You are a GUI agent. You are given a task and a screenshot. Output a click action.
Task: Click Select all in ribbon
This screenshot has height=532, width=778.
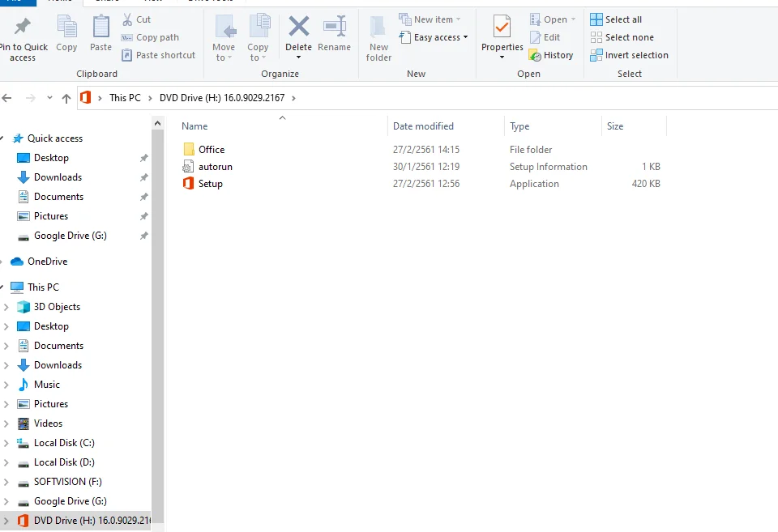[616, 19]
